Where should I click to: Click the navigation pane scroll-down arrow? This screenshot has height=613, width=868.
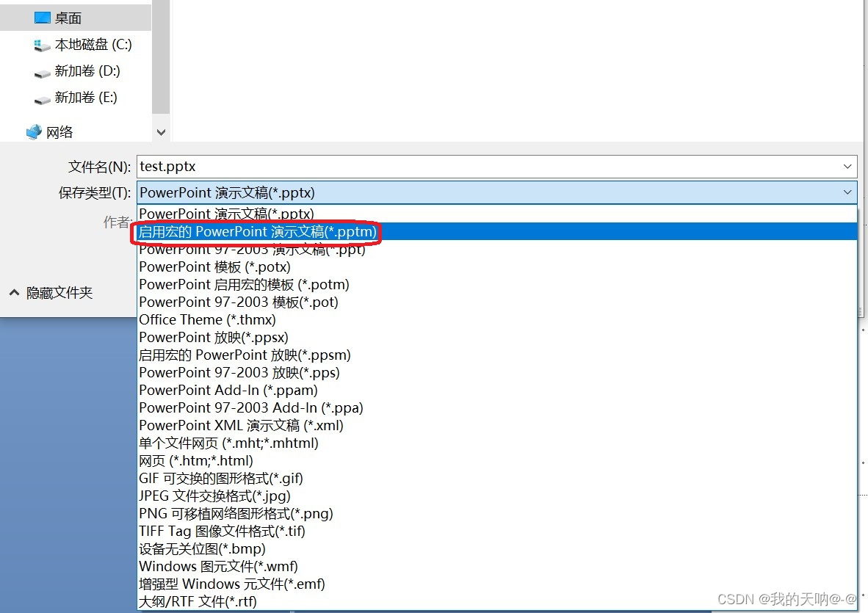[x=161, y=132]
